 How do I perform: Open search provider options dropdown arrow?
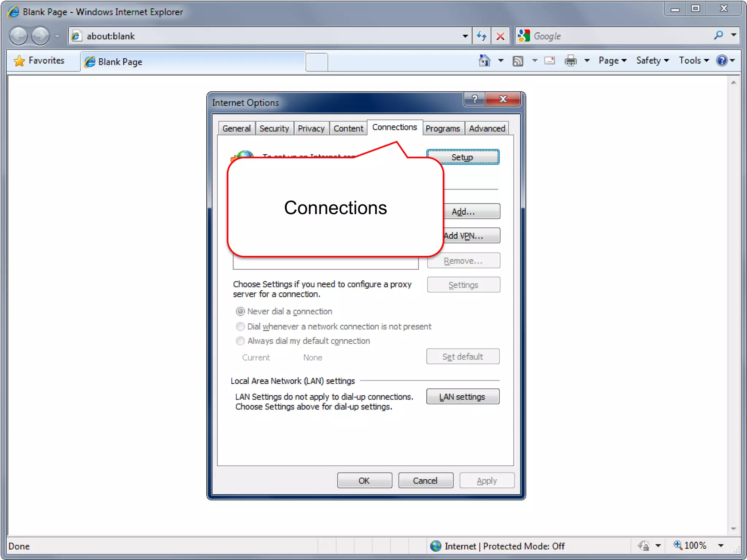pyautogui.click(x=734, y=35)
